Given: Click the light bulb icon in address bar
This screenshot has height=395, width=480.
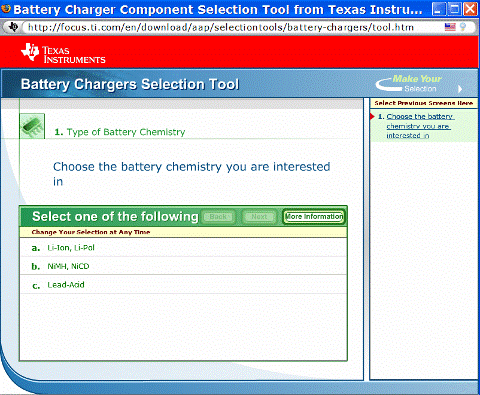Looking at the screenshot, I should point(463,27).
